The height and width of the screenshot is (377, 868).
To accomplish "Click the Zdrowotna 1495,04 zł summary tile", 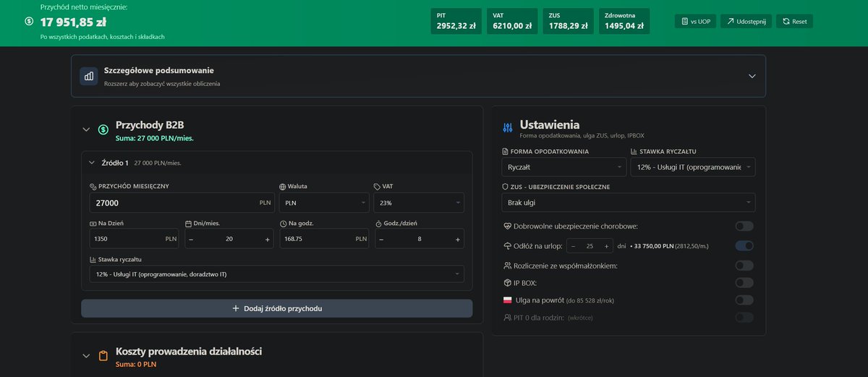I will pos(624,21).
